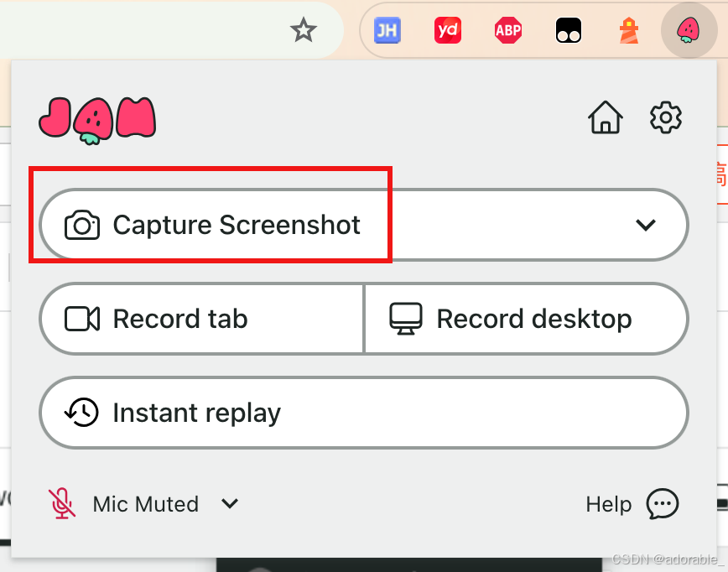Click the Mic Muted label

click(x=146, y=504)
